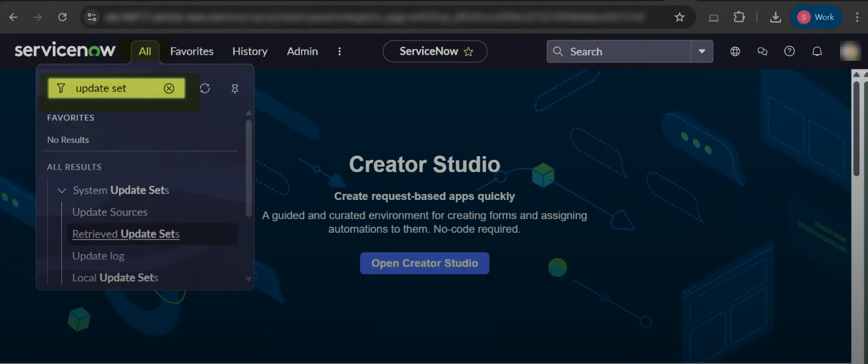This screenshot has height=364, width=868.
Task: Open the user avatar menu
Action: coord(850,52)
